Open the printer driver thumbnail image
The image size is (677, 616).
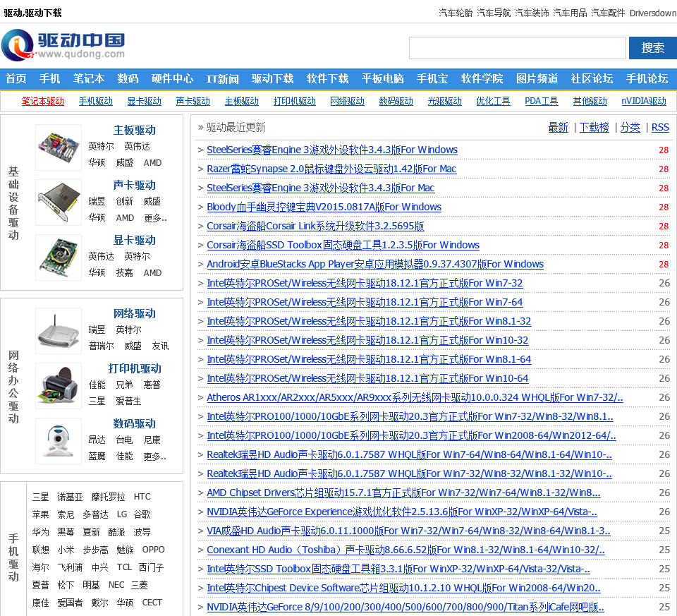click(x=59, y=386)
